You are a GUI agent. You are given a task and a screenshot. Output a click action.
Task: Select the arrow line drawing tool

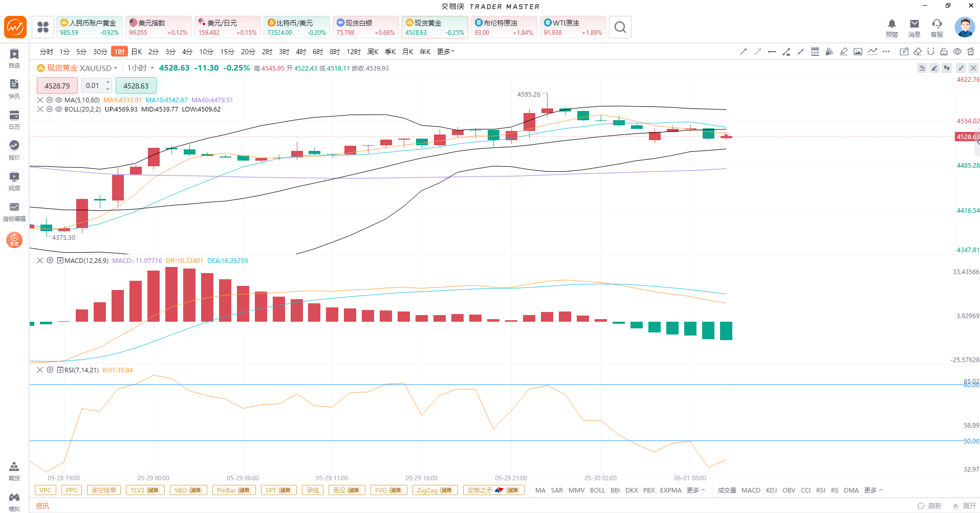coord(743,52)
